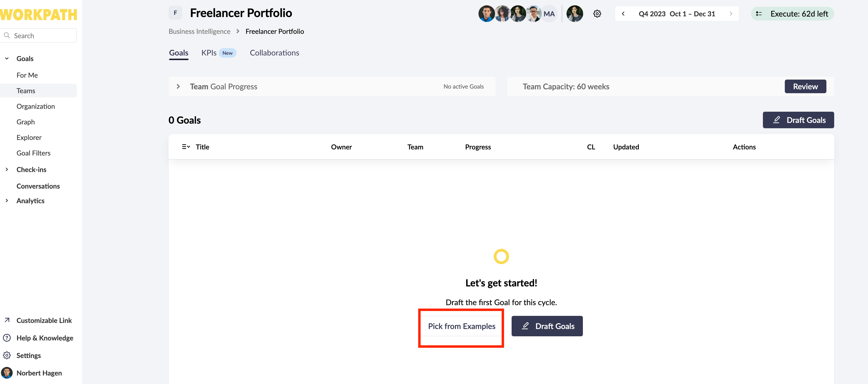Viewport: 868px width, 384px height.
Task: Click the F team badge icon
Action: [x=175, y=13]
